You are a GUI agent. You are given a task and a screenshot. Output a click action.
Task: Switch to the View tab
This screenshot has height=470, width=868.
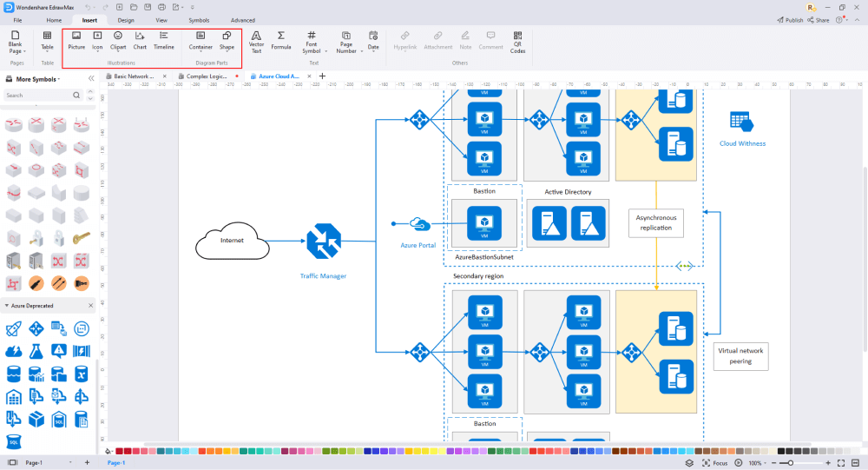click(161, 20)
